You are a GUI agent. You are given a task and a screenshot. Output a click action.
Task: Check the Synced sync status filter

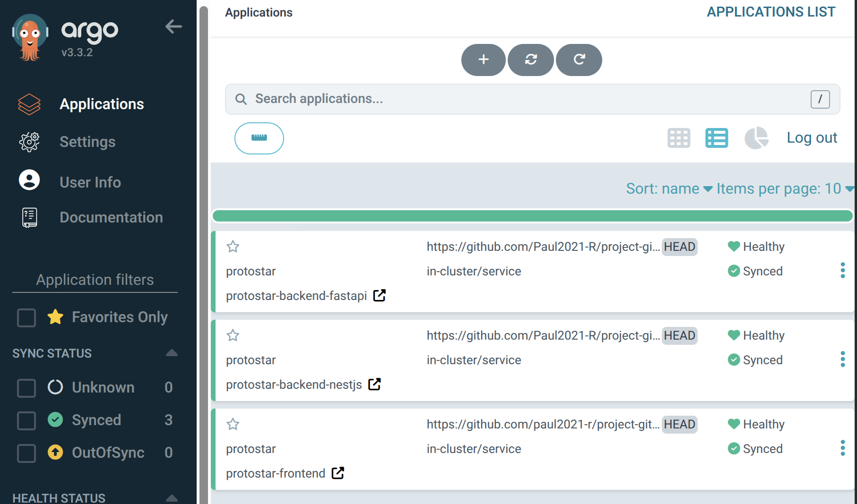coord(26,420)
